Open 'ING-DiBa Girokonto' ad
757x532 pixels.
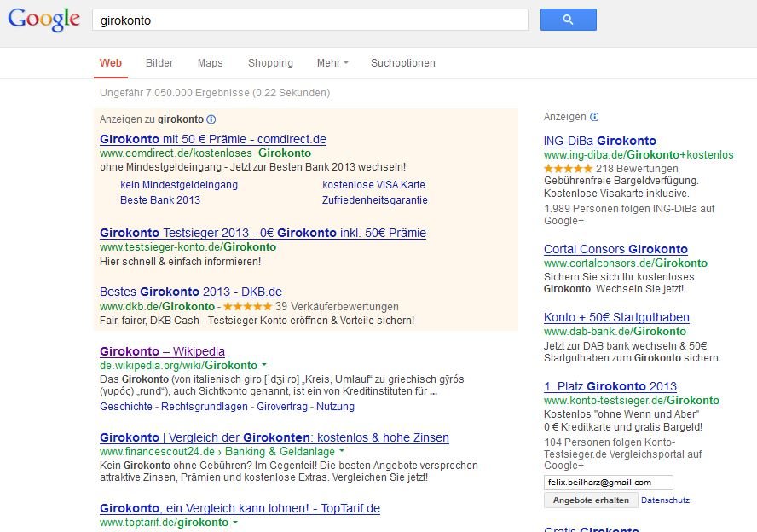599,141
